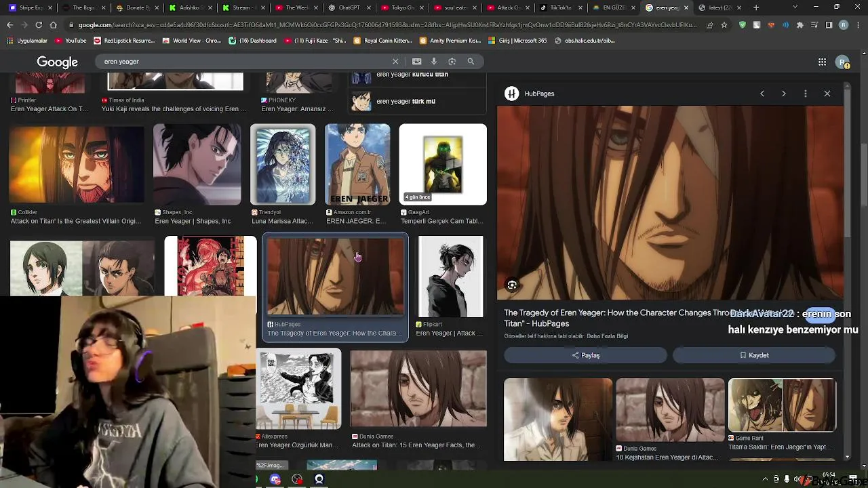Close the active eren yeager tab

686,7
